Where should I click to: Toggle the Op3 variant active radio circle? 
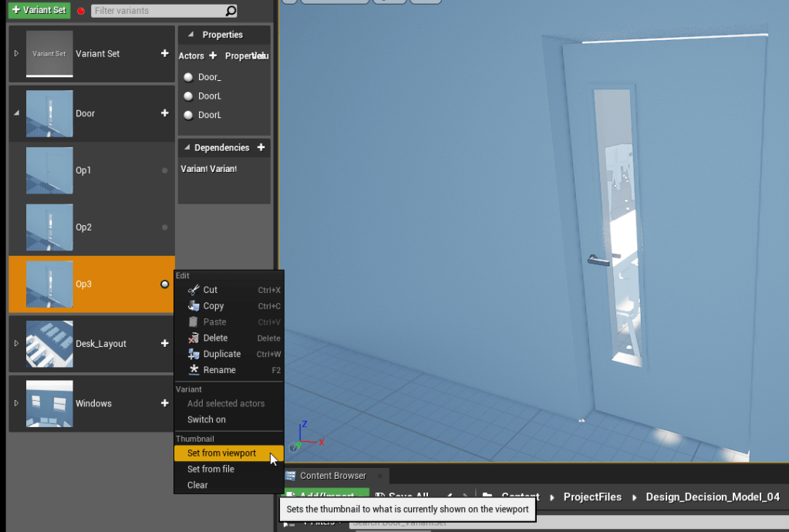click(164, 285)
